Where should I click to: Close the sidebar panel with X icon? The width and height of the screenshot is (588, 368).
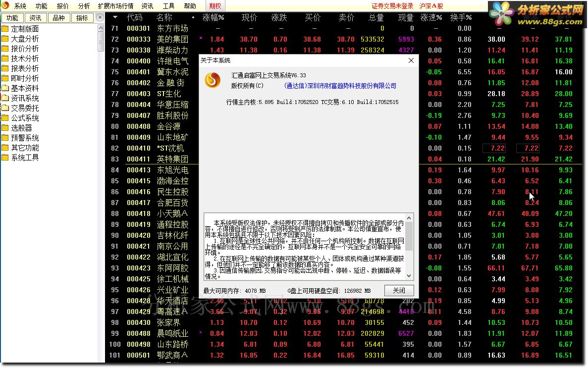pos(100,17)
